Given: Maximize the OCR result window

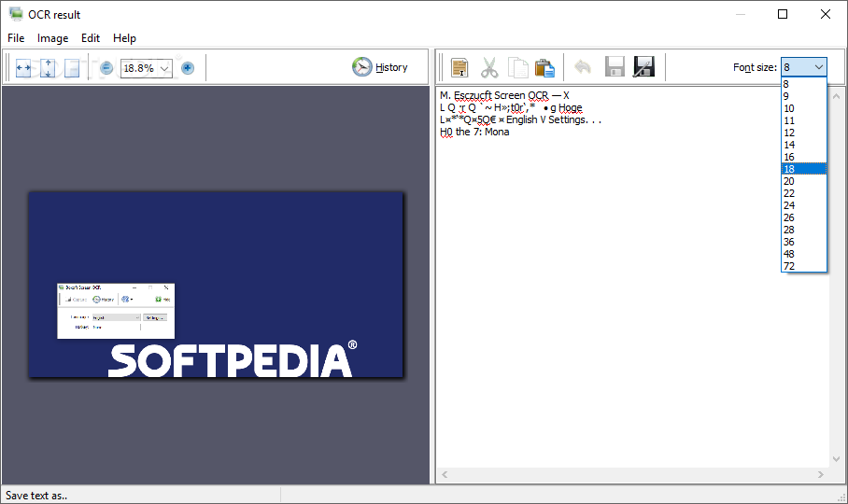Looking at the screenshot, I should tap(783, 14).
